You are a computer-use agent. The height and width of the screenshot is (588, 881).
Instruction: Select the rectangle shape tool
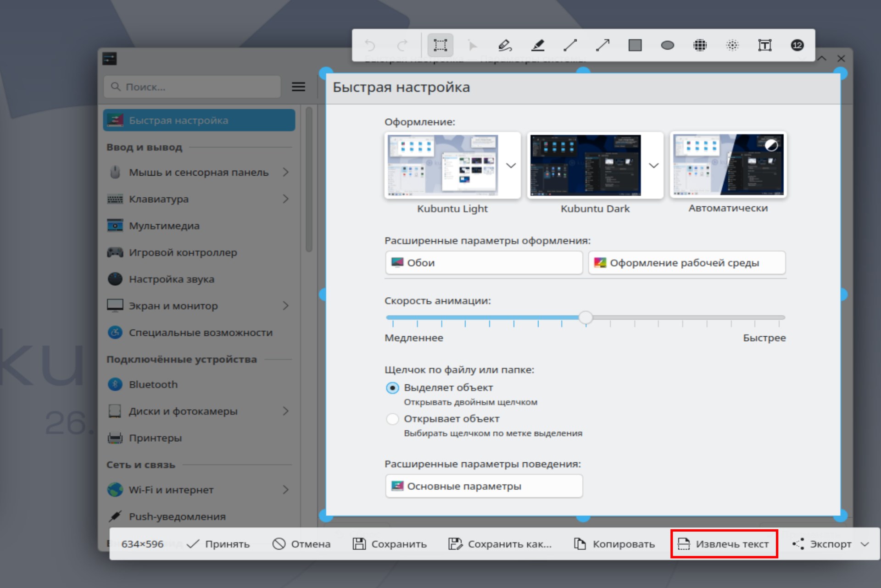635,45
